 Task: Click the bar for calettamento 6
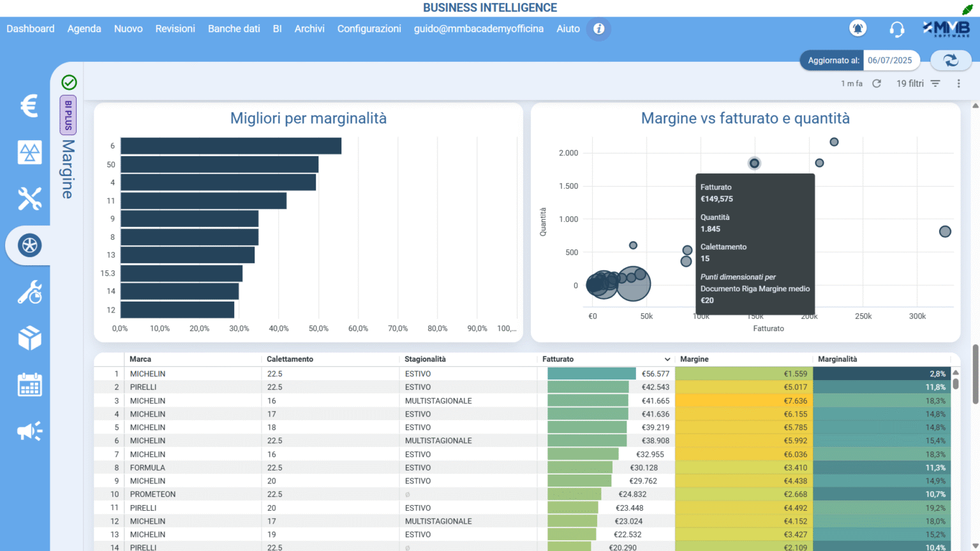[231, 146]
